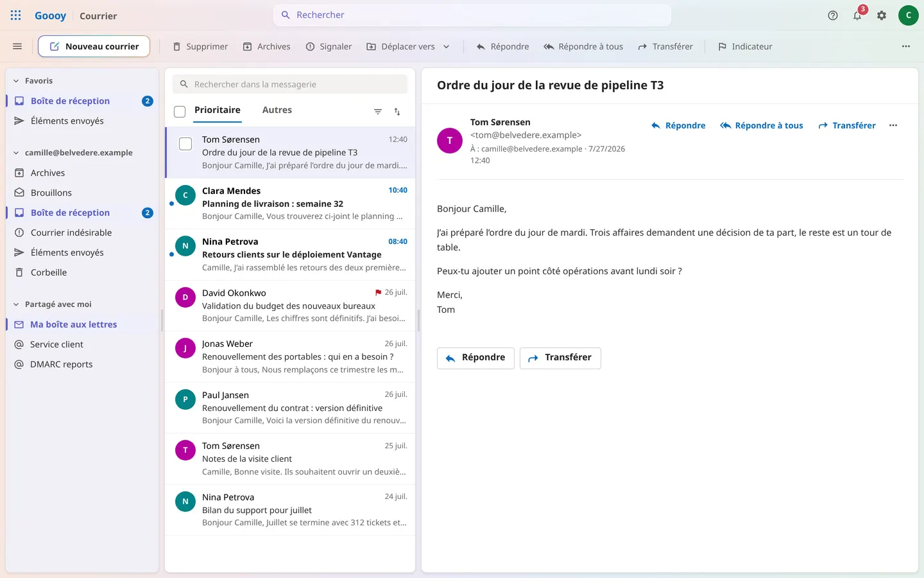
Task: Click Transférer button below the message body
Action: 560,358
